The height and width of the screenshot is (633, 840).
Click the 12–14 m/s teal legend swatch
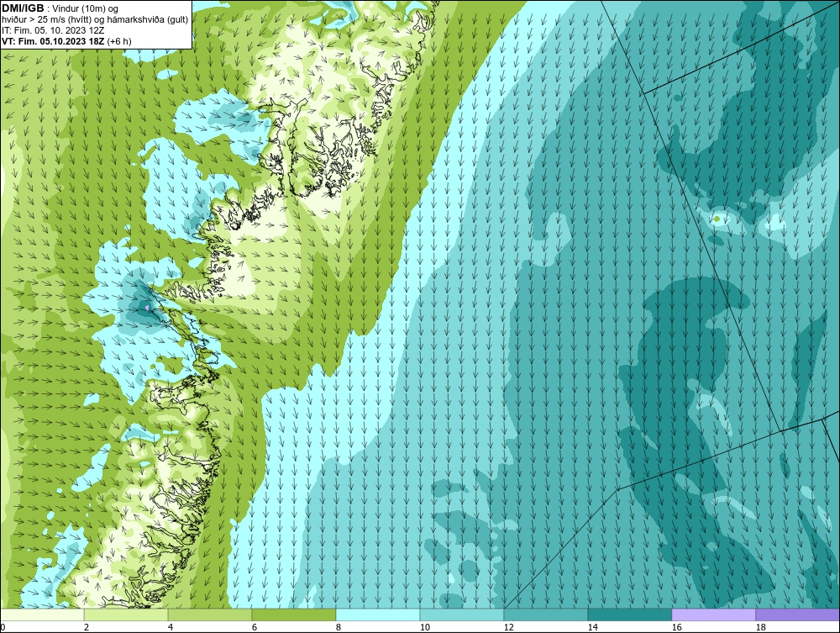coord(545,615)
